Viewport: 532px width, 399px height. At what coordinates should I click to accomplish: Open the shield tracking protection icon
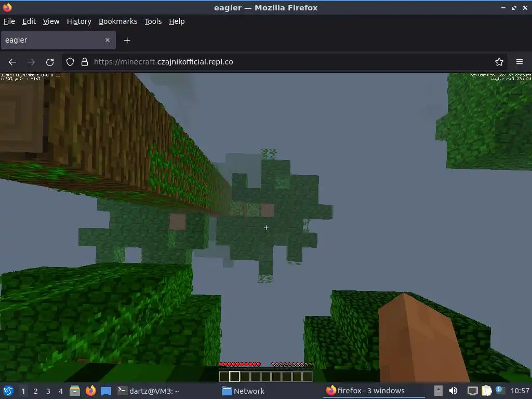(x=70, y=62)
